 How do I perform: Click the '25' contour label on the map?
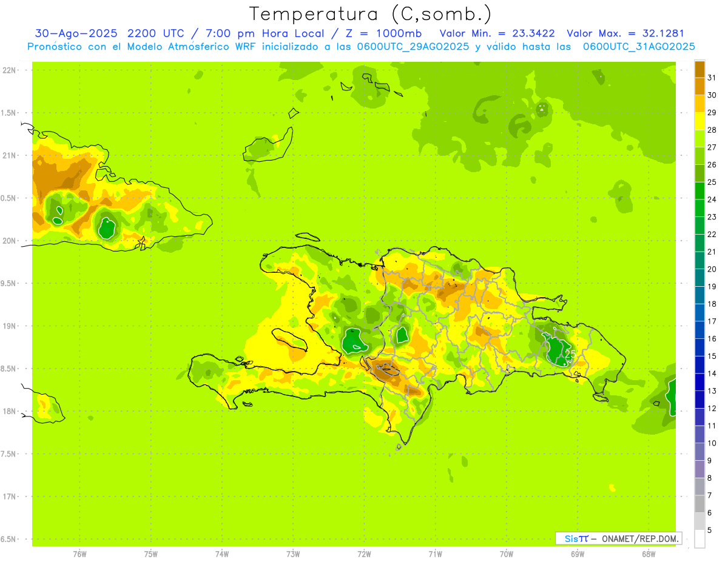click(x=570, y=353)
